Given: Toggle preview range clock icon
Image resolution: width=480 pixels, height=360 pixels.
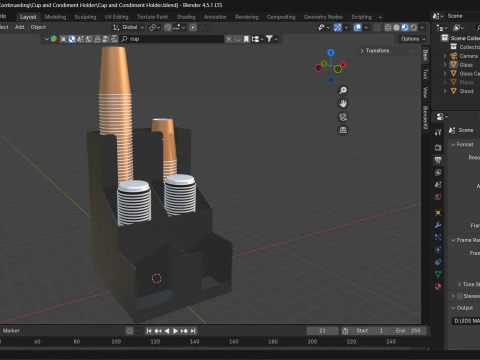Looking at the screenshot, I should pyautogui.click(x=345, y=331).
